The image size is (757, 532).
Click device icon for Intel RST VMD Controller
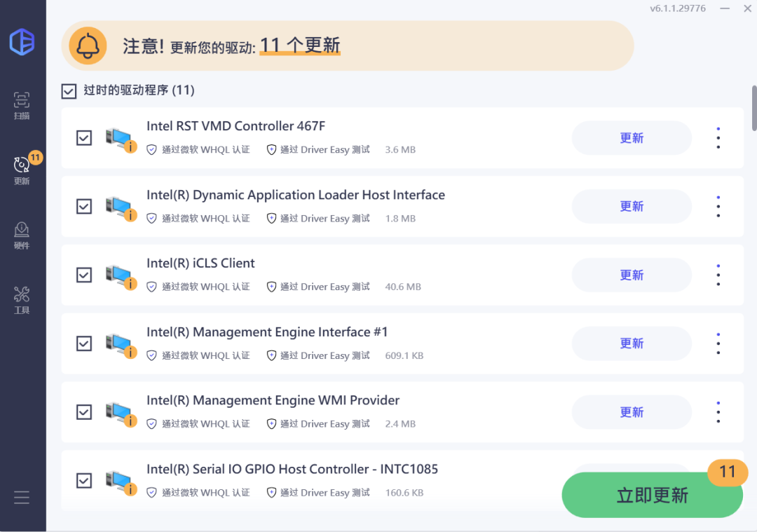[121, 140]
